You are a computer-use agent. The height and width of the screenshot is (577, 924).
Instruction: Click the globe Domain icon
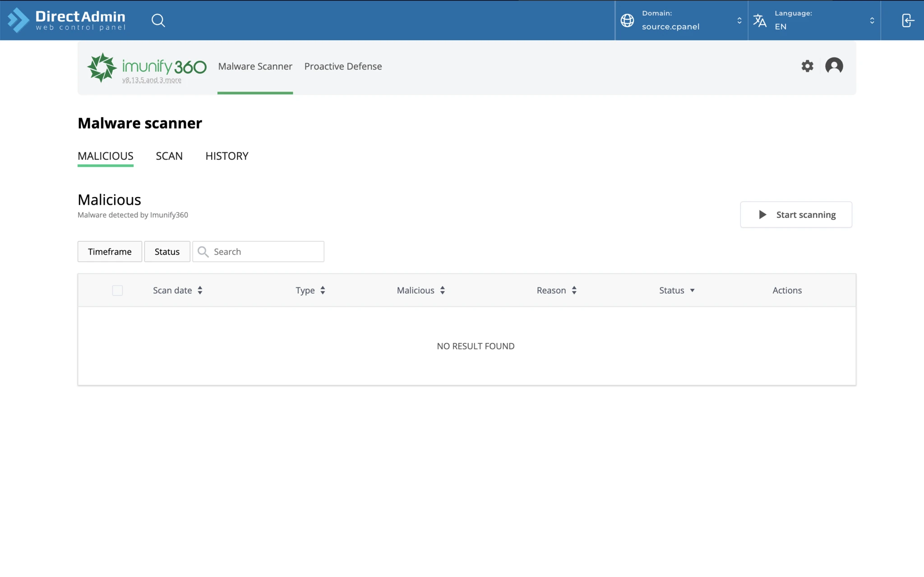(x=627, y=20)
